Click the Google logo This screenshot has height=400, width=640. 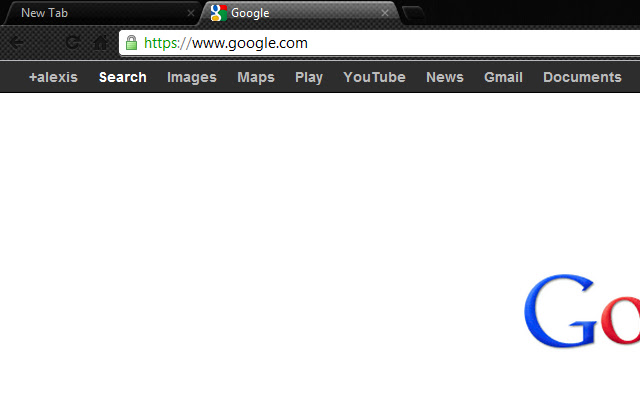pos(582,311)
